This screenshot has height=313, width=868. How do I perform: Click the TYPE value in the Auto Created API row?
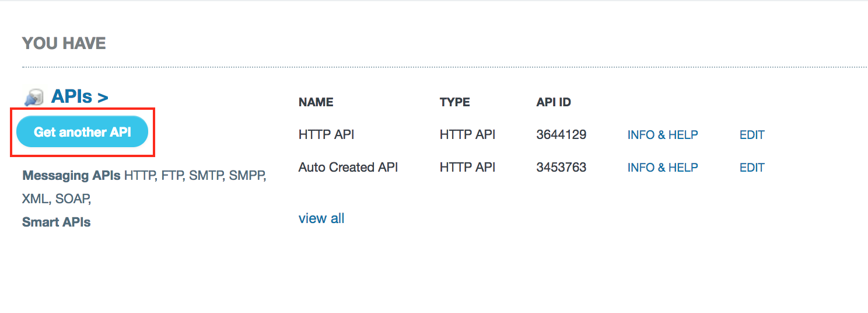pyautogui.click(x=467, y=168)
